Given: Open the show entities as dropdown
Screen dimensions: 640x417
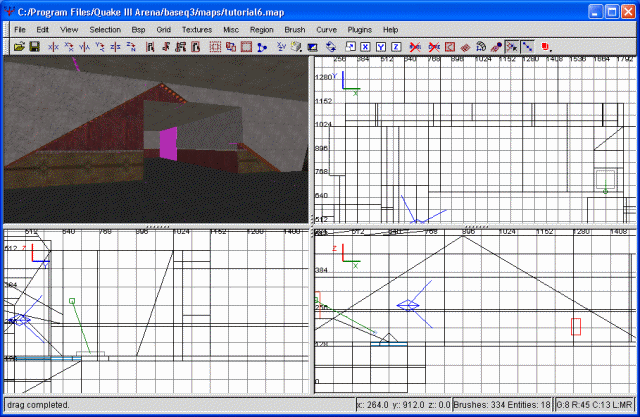Looking at the screenshot, I should (546, 47).
